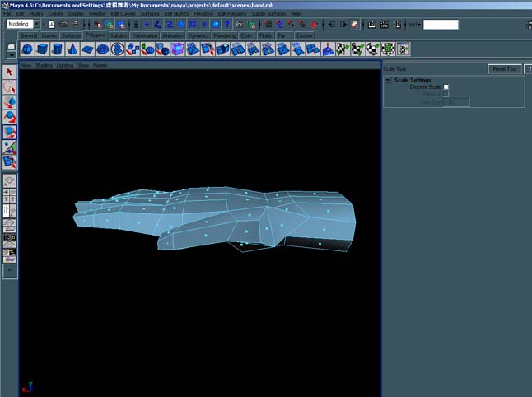Screen dimensions: 532x397
Task: Open the Edit NURBS menu
Action: point(176,13)
